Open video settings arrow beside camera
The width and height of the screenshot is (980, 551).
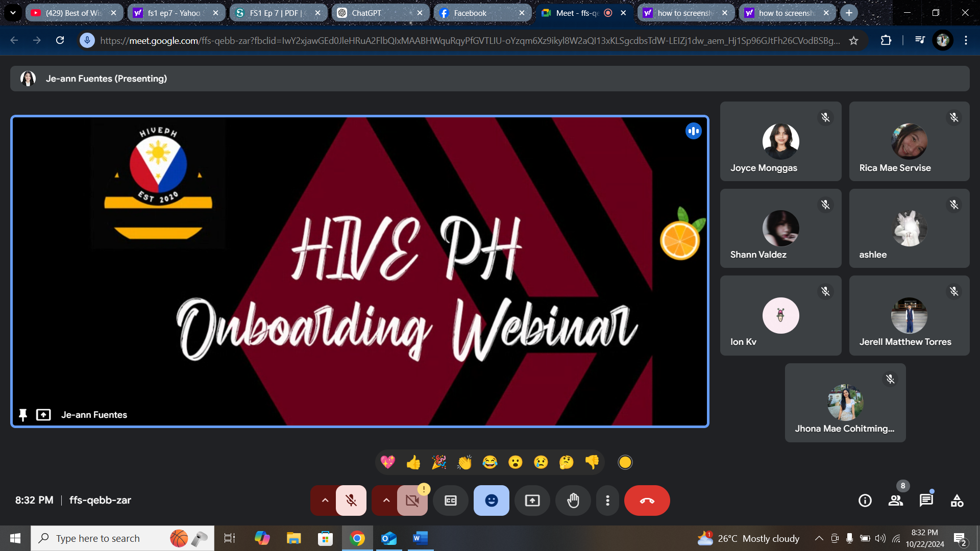[x=386, y=500]
